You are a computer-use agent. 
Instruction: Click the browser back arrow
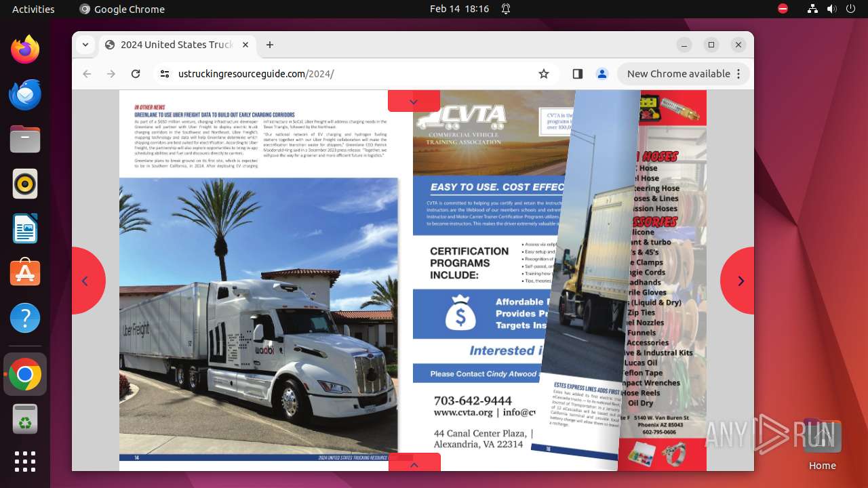click(x=87, y=74)
